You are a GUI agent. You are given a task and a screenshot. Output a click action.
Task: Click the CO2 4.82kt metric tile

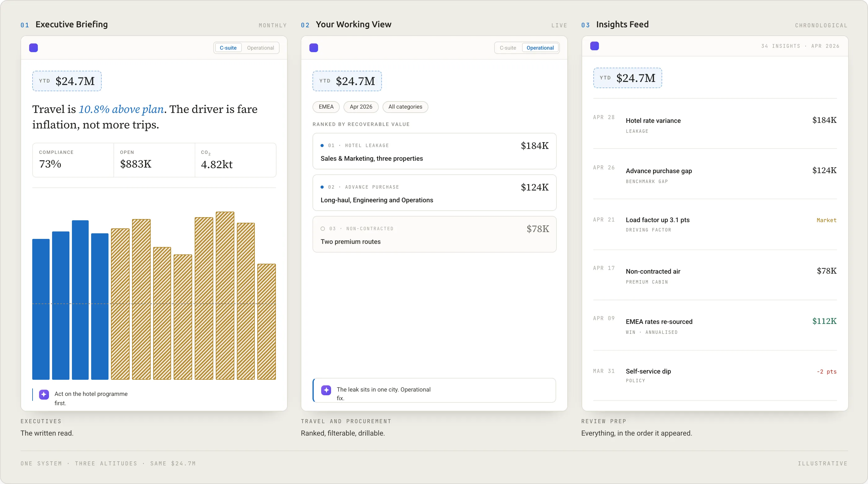point(236,160)
